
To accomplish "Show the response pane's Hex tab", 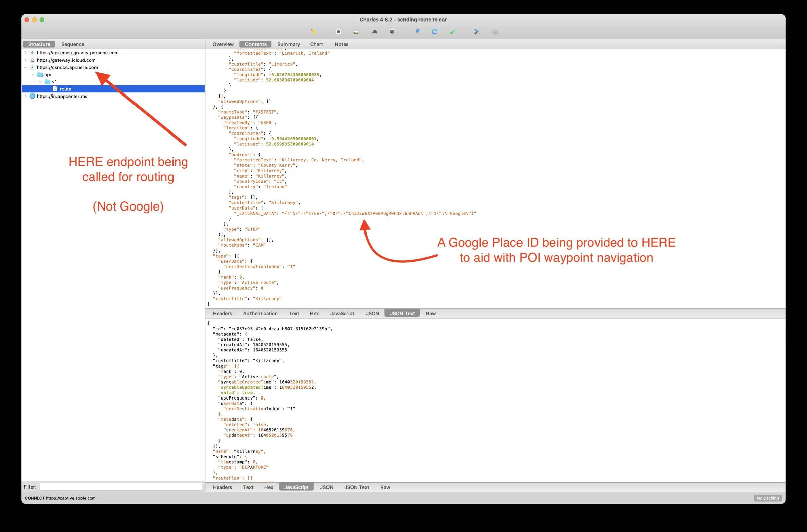I will tap(268, 488).
